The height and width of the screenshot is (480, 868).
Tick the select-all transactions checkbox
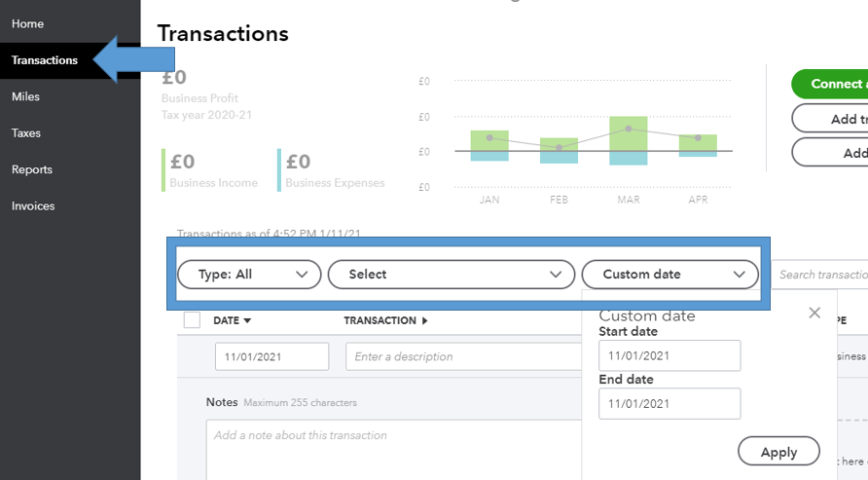click(x=192, y=320)
